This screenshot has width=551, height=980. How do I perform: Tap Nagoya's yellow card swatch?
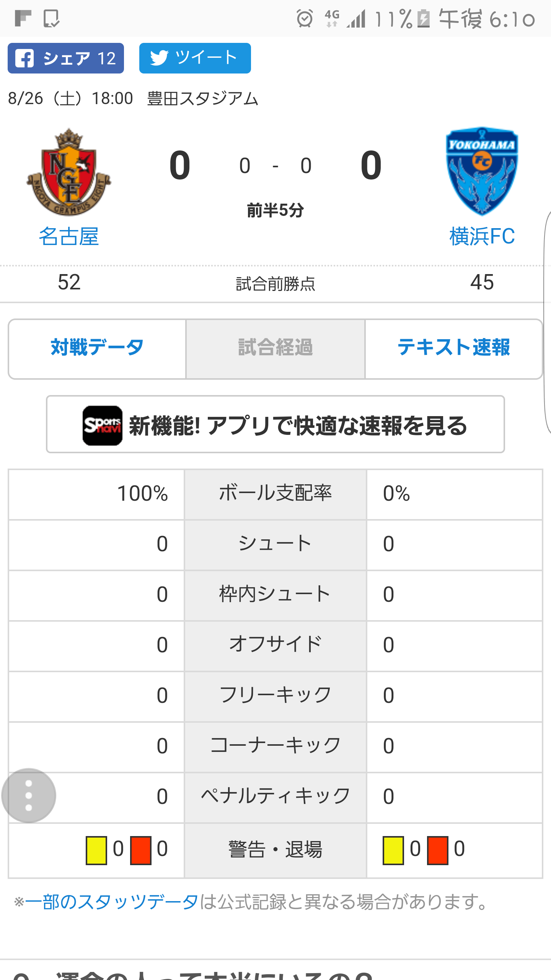pyautogui.click(x=96, y=851)
